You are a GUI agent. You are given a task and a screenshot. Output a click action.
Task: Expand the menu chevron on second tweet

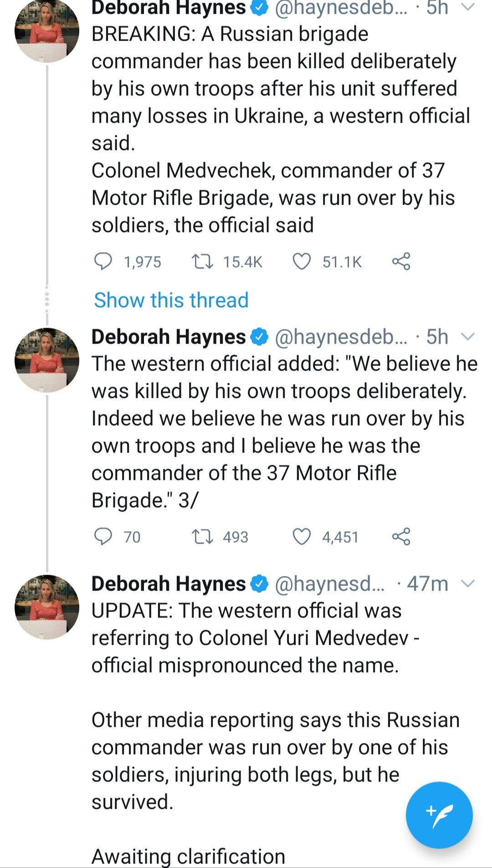(x=468, y=337)
